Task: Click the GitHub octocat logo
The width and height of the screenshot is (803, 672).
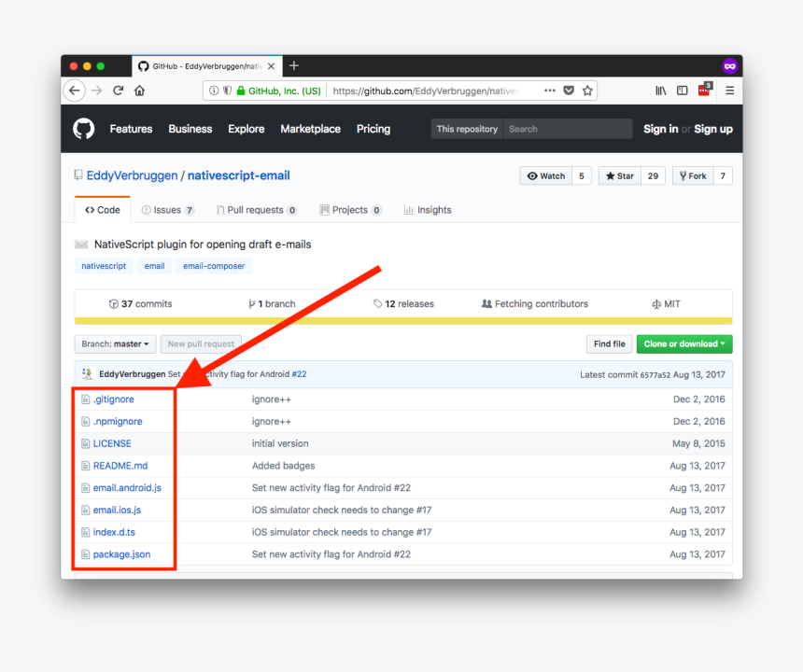Action: [x=83, y=129]
